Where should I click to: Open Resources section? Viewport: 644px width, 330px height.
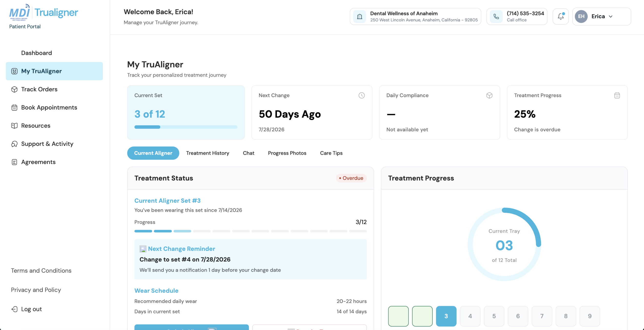[54, 126]
